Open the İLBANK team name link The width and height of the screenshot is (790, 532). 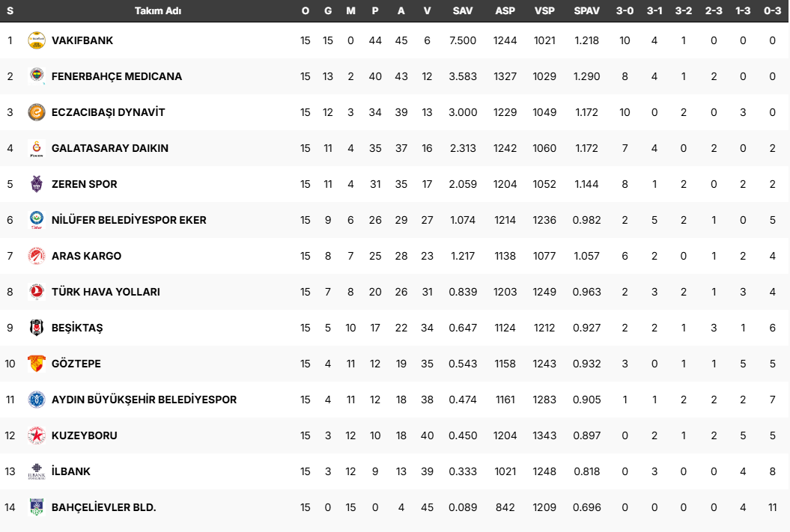[x=71, y=471]
